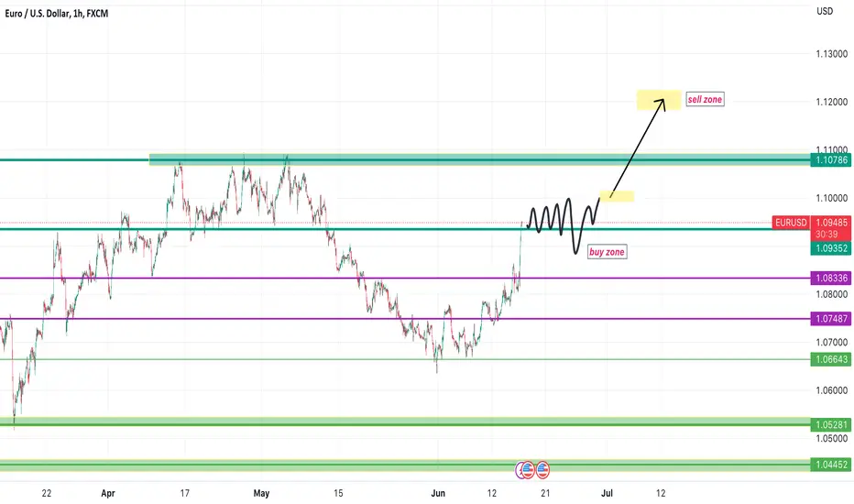Click the green 1.04452 price tag

point(830,465)
